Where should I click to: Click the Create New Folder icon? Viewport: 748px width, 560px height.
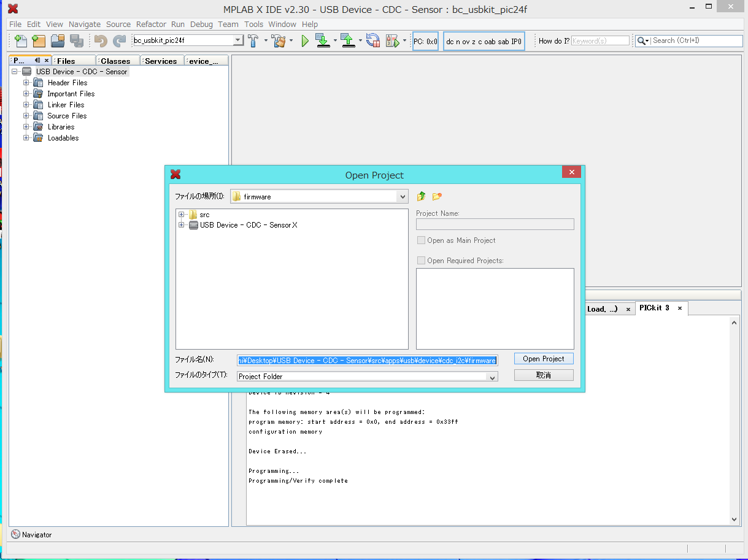[437, 197]
